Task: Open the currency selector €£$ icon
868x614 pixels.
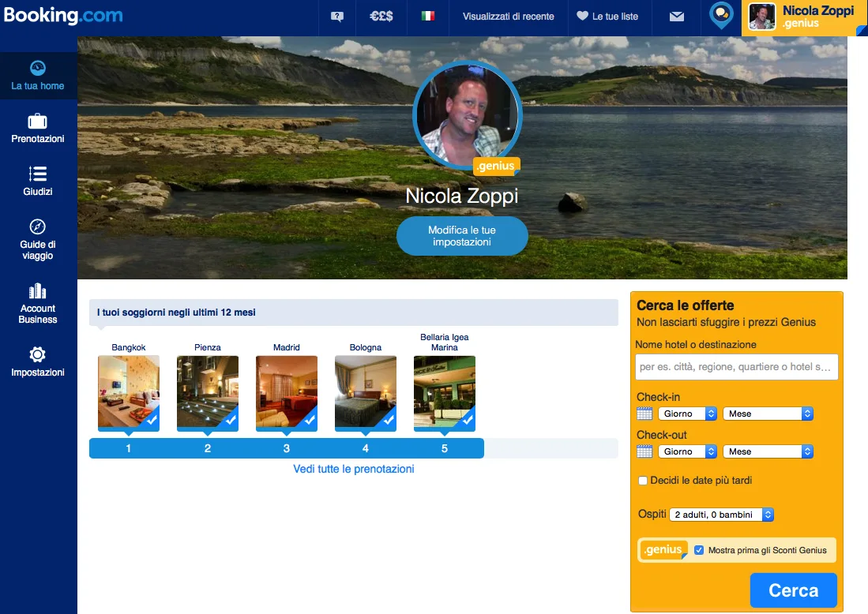Action: click(381, 17)
